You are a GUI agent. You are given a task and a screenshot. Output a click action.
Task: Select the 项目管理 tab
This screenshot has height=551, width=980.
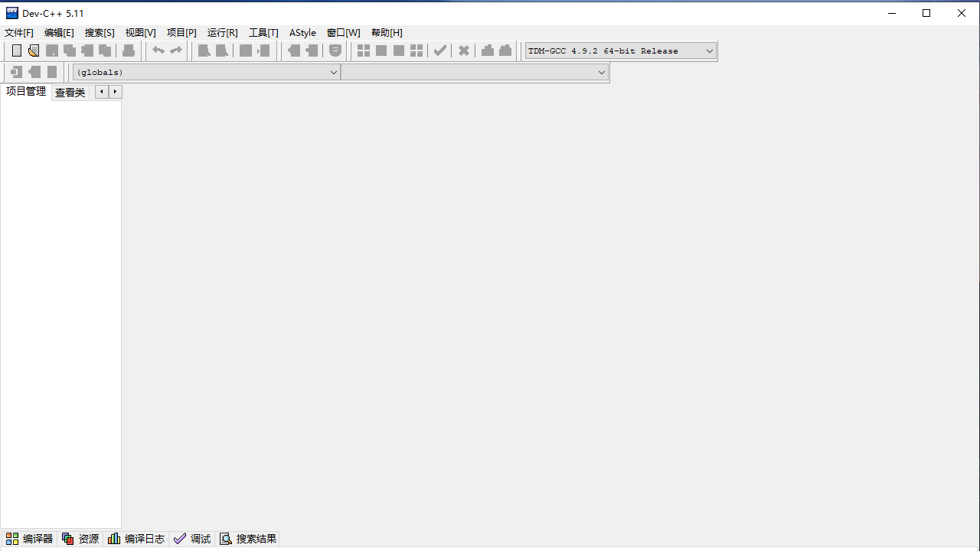pyautogui.click(x=26, y=92)
